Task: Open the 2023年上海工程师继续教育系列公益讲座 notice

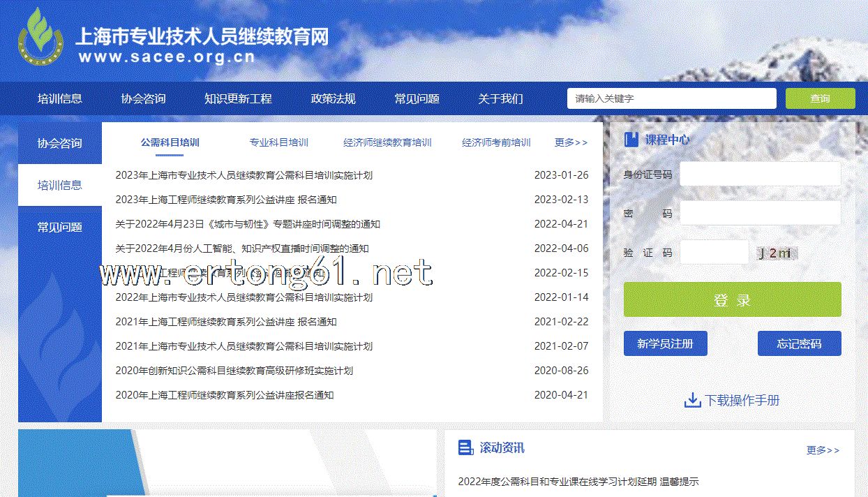Action: [226, 200]
